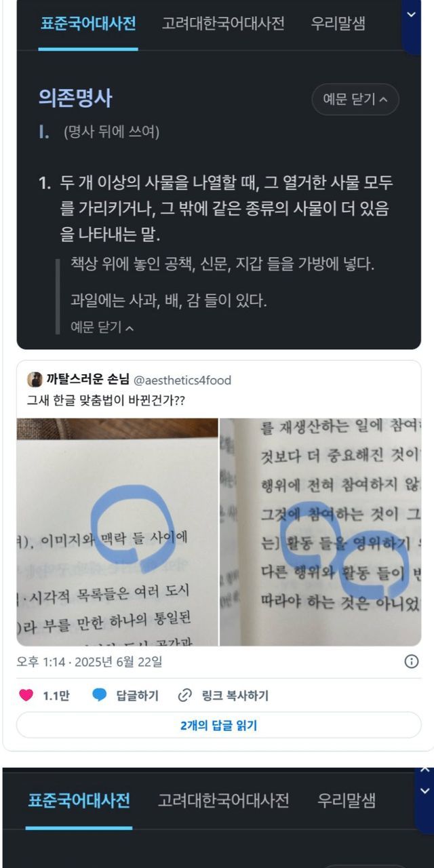Select the top 표준국어대사전 tab
This screenshot has width=434, height=868.
pos(88,24)
